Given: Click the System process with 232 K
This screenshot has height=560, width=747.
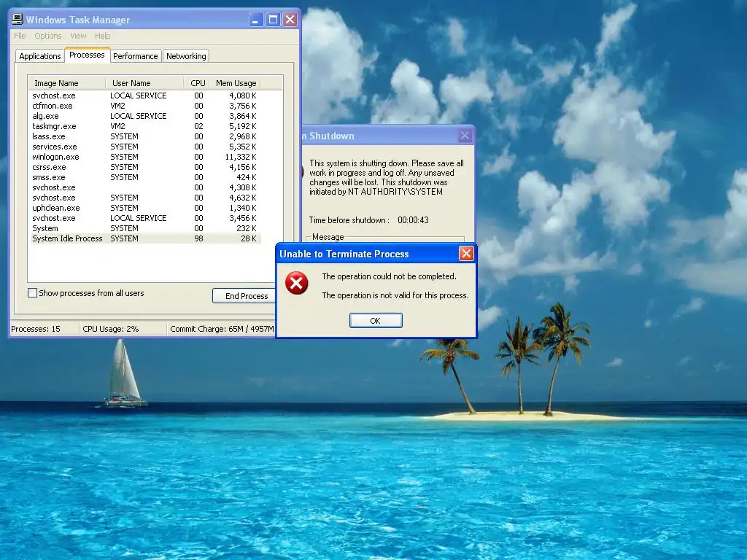Looking at the screenshot, I should [x=145, y=228].
